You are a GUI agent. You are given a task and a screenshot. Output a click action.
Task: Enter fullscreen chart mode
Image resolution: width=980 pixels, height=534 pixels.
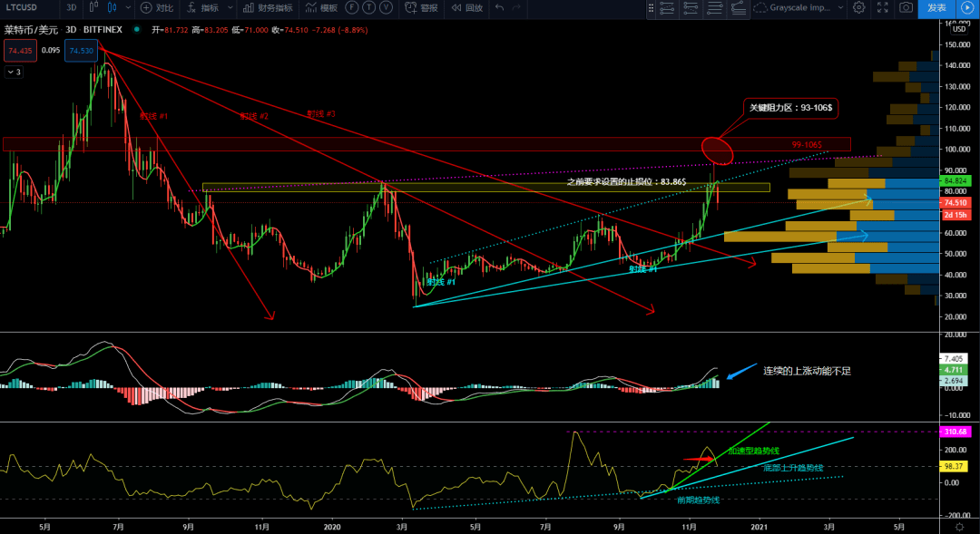point(882,8)
